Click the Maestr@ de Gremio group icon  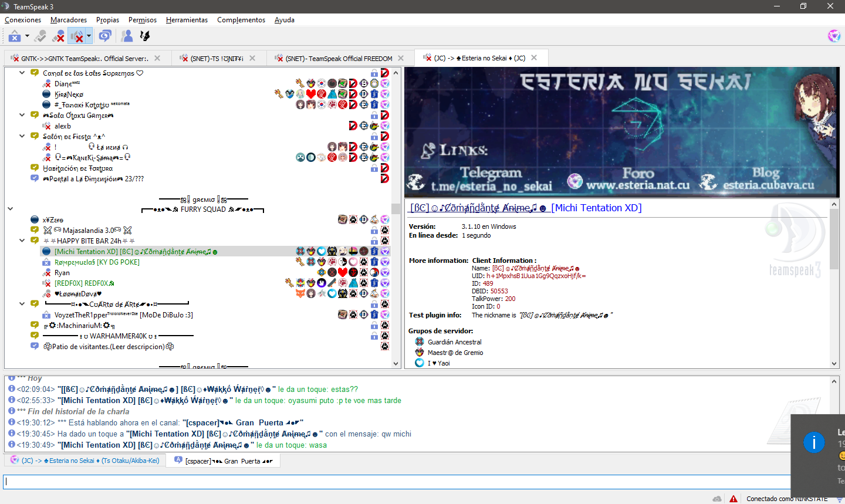419,353
